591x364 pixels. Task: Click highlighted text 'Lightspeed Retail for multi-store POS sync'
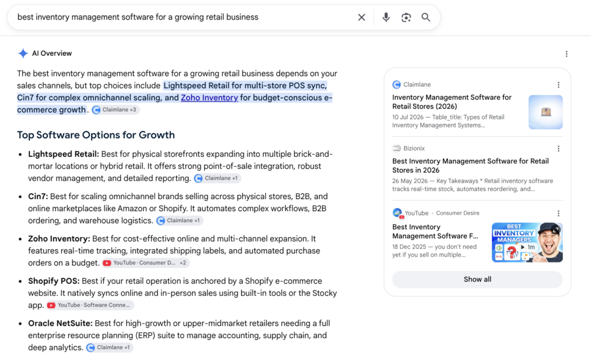tap(245, 85)
